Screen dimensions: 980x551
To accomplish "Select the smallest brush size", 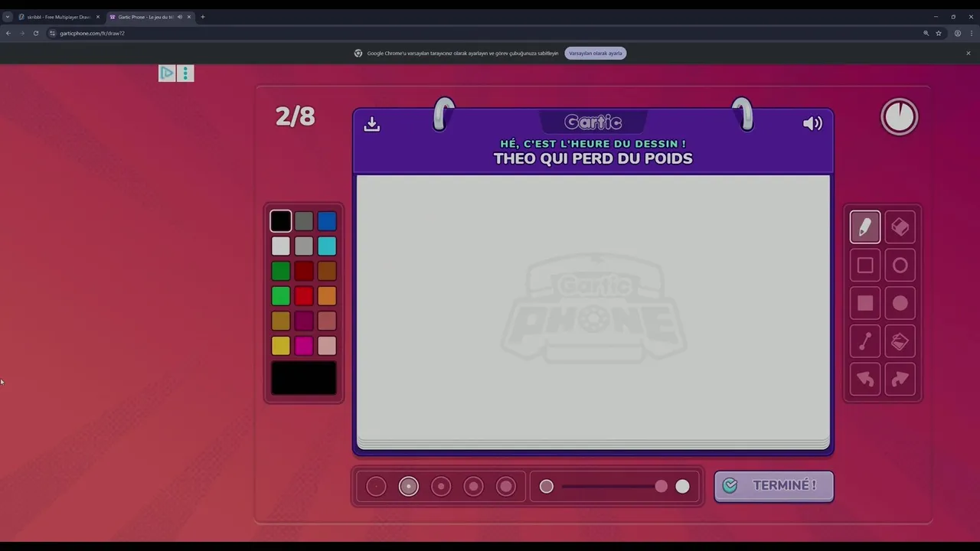I will point(376,487).
